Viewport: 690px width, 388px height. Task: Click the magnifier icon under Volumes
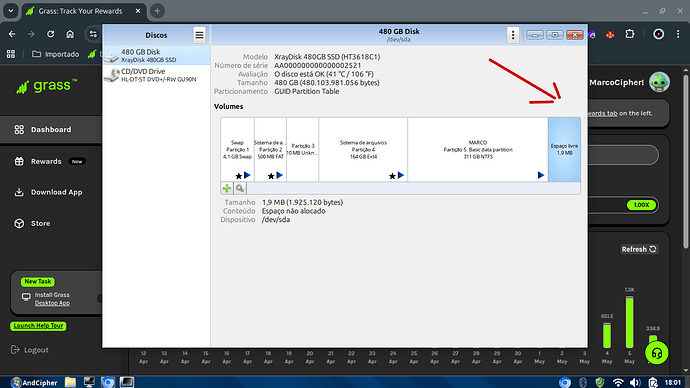click(x=240, y=188)
